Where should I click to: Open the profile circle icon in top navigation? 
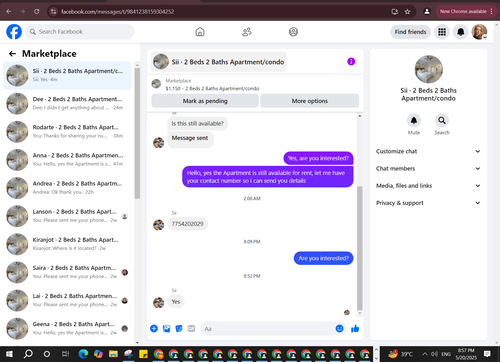tap(293, 32)
